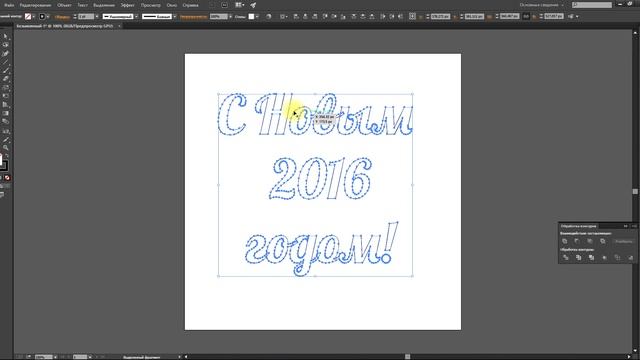Click the search field at top right
This screenshot has width=640, height=360.
[x=592, y=5]
